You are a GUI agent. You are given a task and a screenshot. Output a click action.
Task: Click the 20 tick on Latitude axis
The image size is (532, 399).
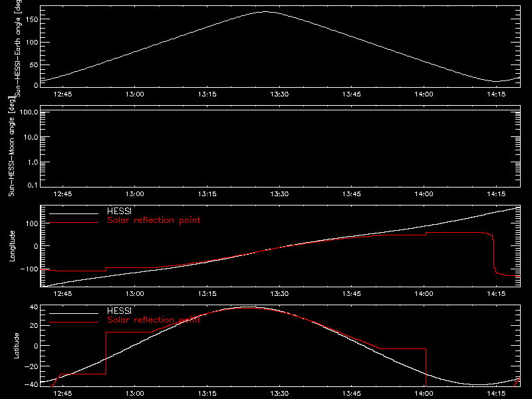tap(34, 326)
